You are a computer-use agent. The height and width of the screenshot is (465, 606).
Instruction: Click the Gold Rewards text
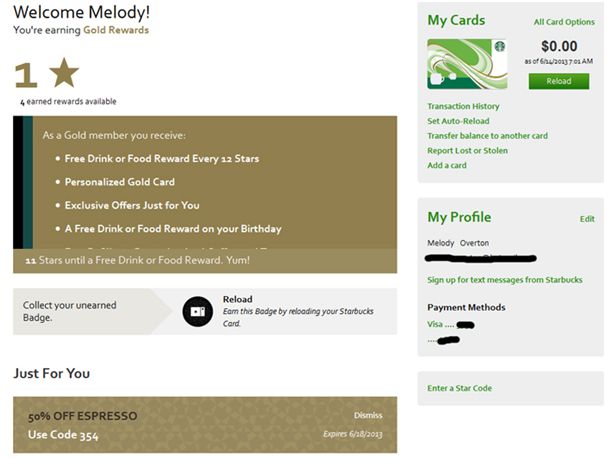point(116,30)
